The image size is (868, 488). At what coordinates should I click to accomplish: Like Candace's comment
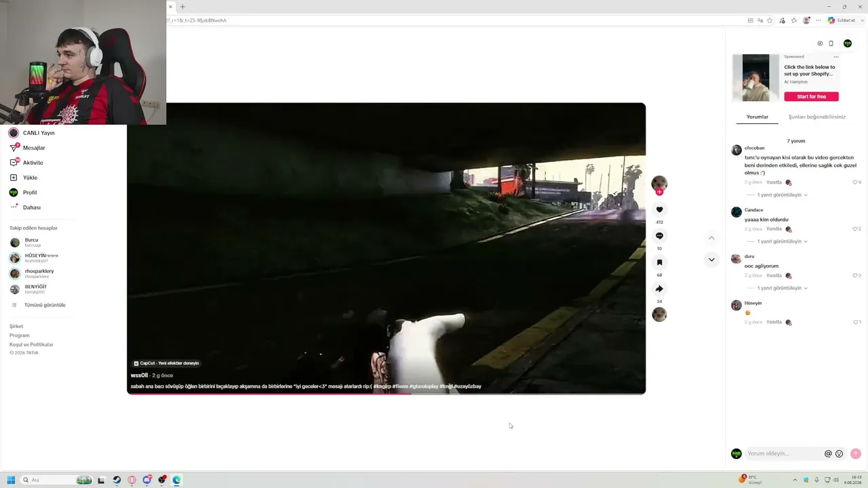coord(855,229)
